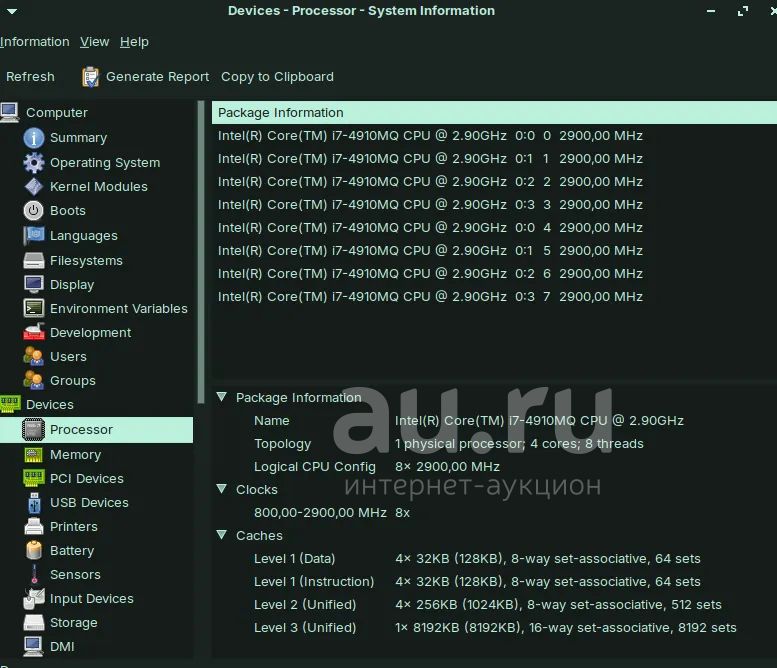This screenshot has height=668, width=777.
Task: Select CPU row with thread number 3
Action: pos(494,204)
